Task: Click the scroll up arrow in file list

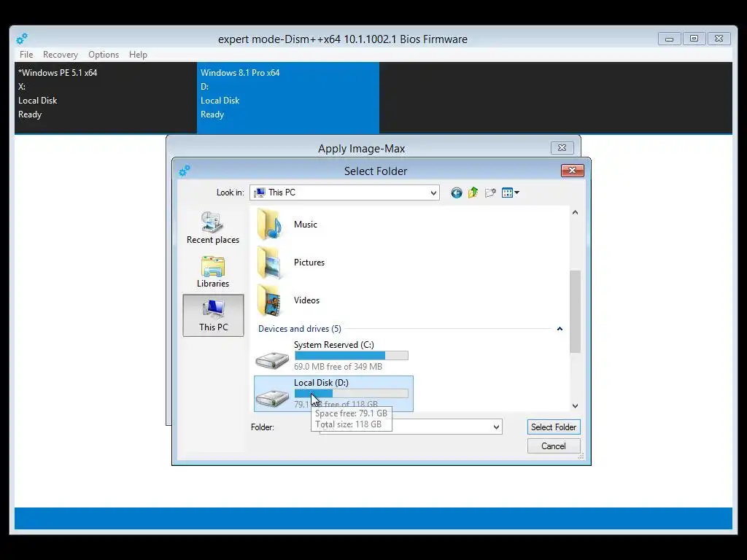Action: coord(575,212)
